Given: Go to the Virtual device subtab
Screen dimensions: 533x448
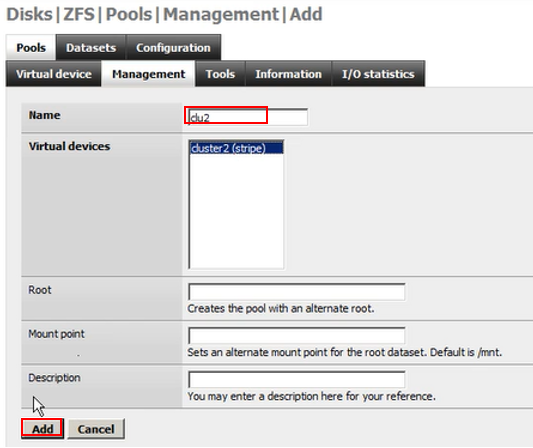Looking at the screenshot, I should [x=54, y=74].
